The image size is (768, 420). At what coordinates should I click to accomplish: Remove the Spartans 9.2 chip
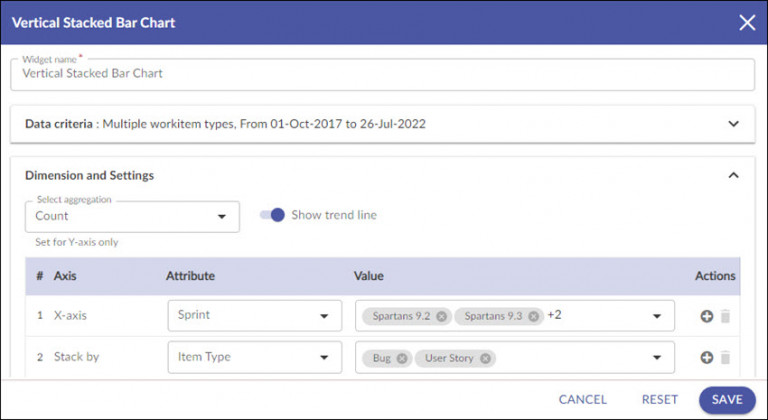(441, 316)
